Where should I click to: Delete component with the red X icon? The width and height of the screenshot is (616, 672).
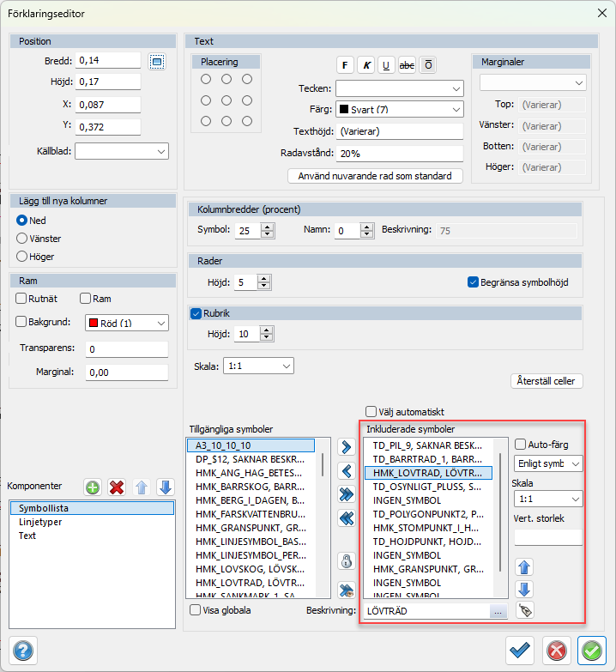pos(117,487)
